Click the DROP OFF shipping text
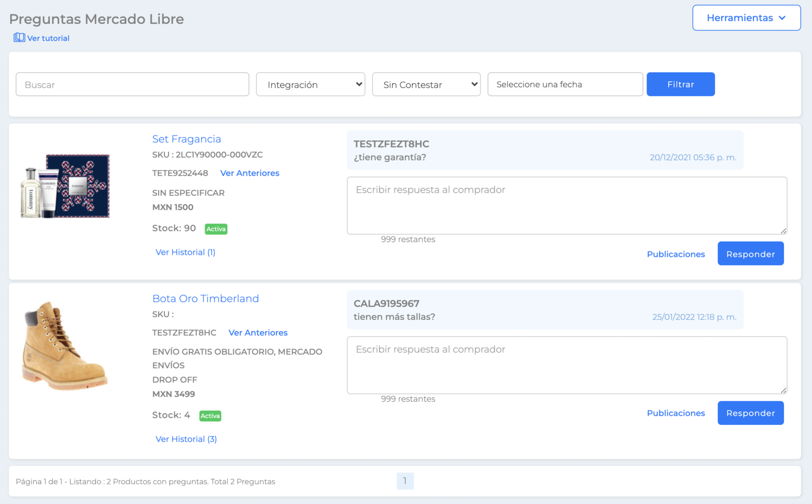Viewport: 812px width, 504px height. (175, 380)
